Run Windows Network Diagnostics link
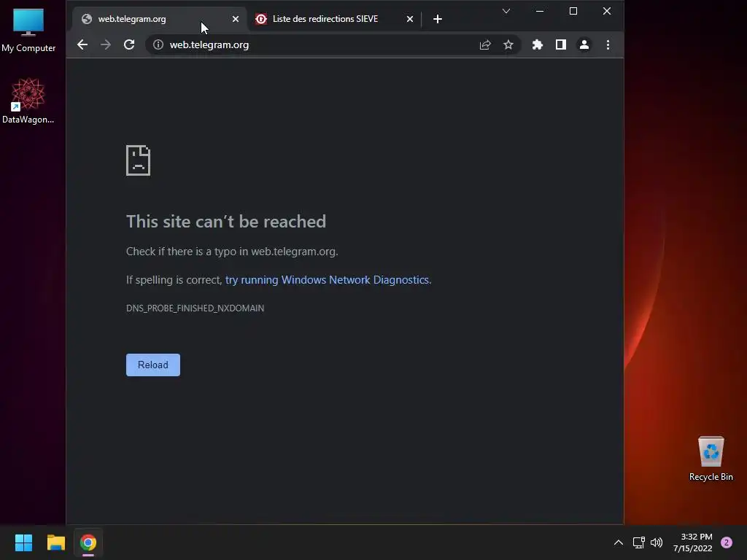The image size is (747, 560). (x=327, y=280)
